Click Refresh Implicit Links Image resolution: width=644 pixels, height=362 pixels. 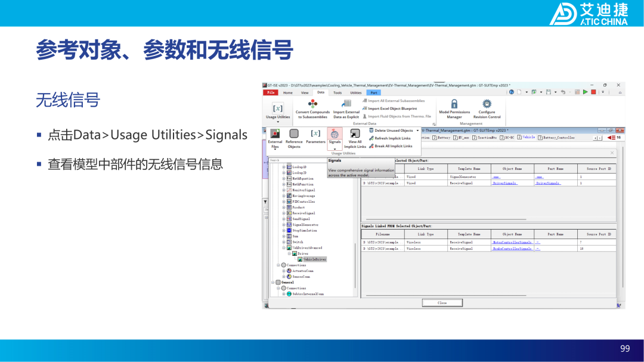tap(389, 138)
